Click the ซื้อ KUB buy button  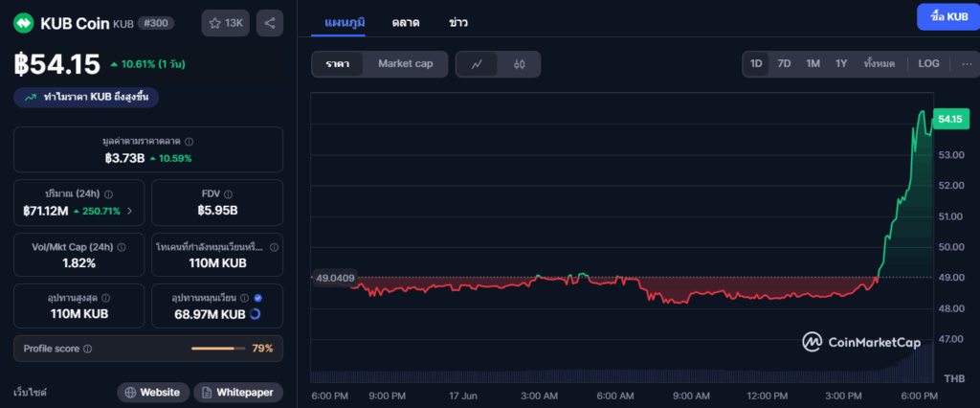pos(942,16)
